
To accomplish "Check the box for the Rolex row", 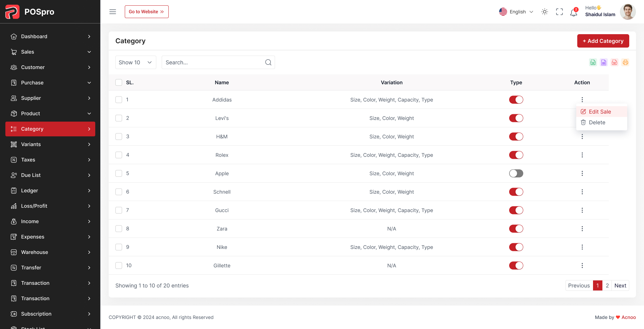I will [x=119, y=155].
